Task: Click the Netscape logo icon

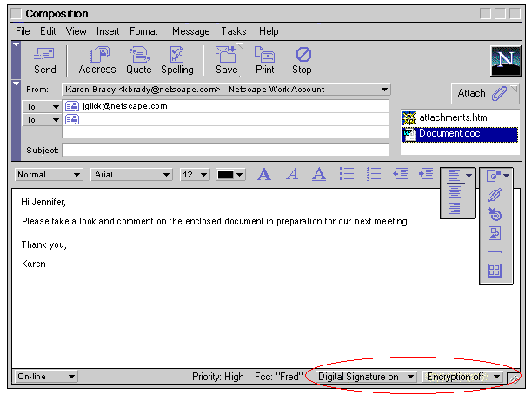Action: pos(504,61)
